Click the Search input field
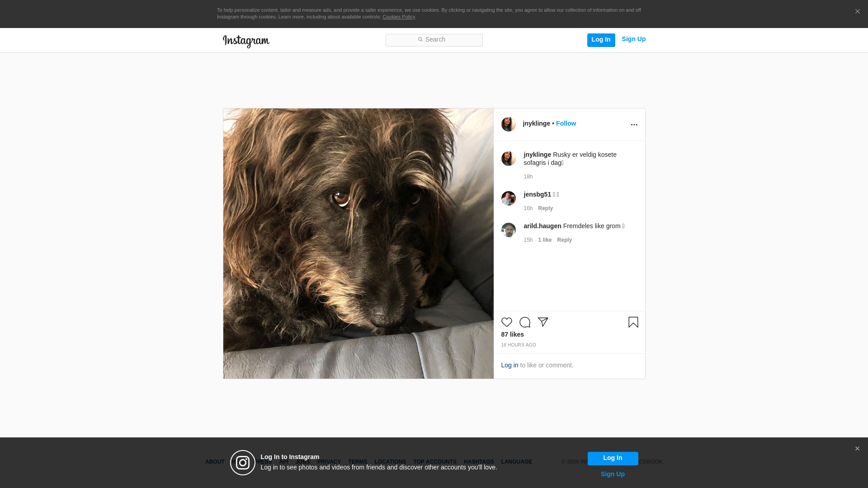868x488 pixels. [x=434, y=40]
